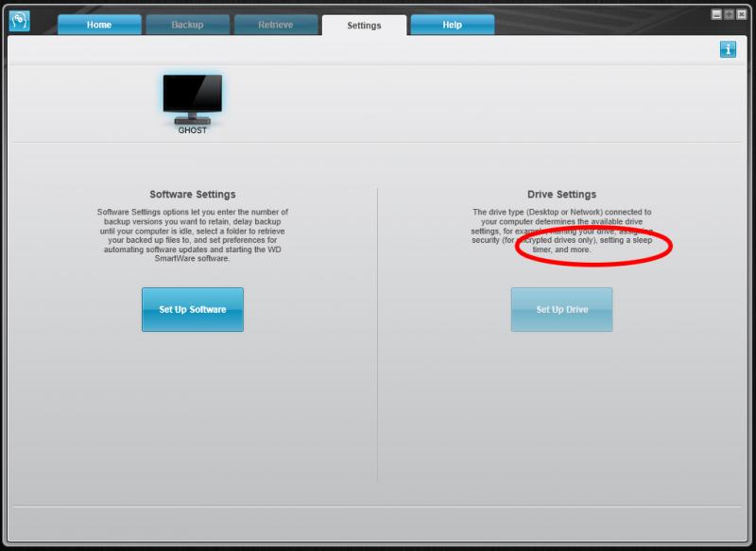The image size is (756, 551).
Task: Select the Settings tab
Action: pos(364,26)
